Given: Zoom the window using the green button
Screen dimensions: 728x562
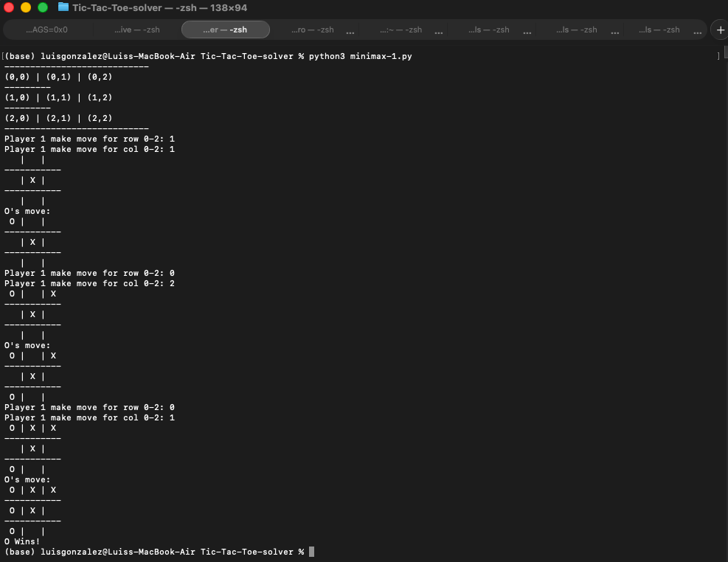Looking at the screenshot, I should 42,7.
